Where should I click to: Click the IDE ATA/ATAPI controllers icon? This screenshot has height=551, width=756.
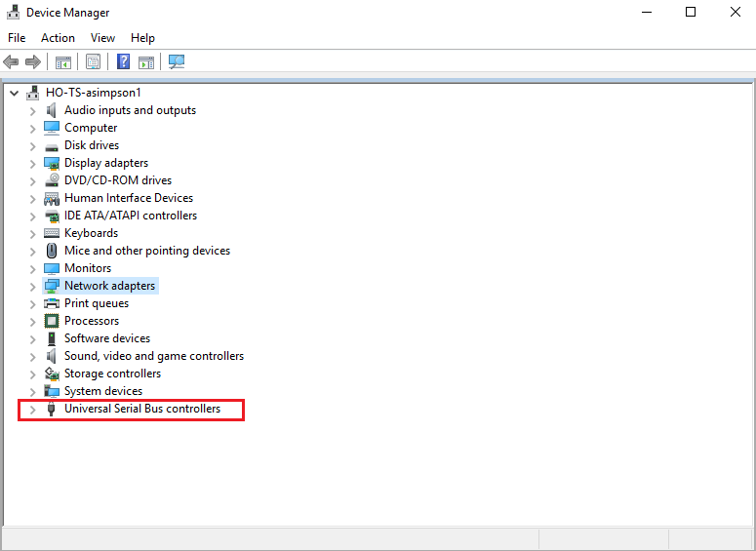[x=52, y=216]
